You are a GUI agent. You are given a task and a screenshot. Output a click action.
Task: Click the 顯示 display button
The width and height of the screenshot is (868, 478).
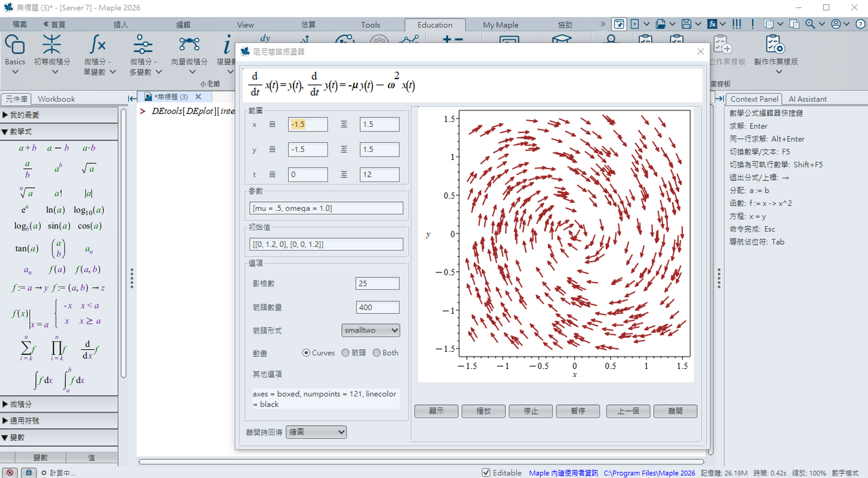point(436,411)
